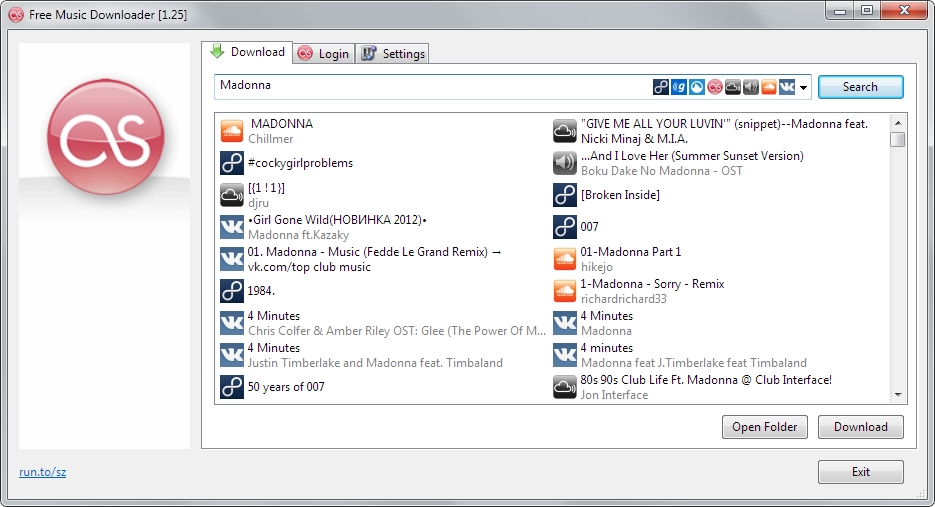Select 01-Madonna Part 1 result
The width and height of the screenshot is (935, 507).
click(631, 252)
